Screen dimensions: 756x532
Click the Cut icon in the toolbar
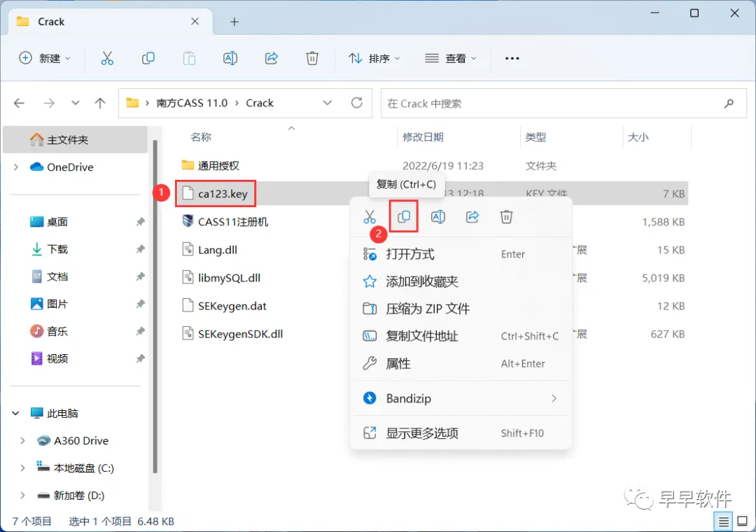tap(107, 58)
